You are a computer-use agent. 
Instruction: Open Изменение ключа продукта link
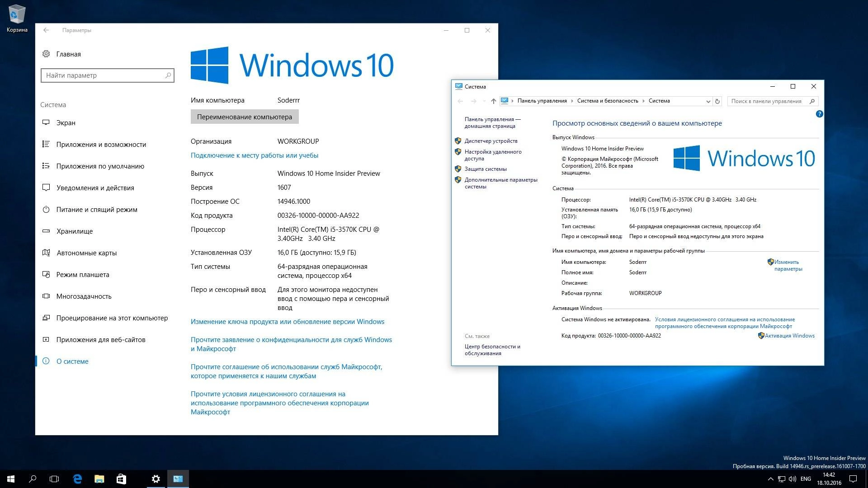pos(288,322)
